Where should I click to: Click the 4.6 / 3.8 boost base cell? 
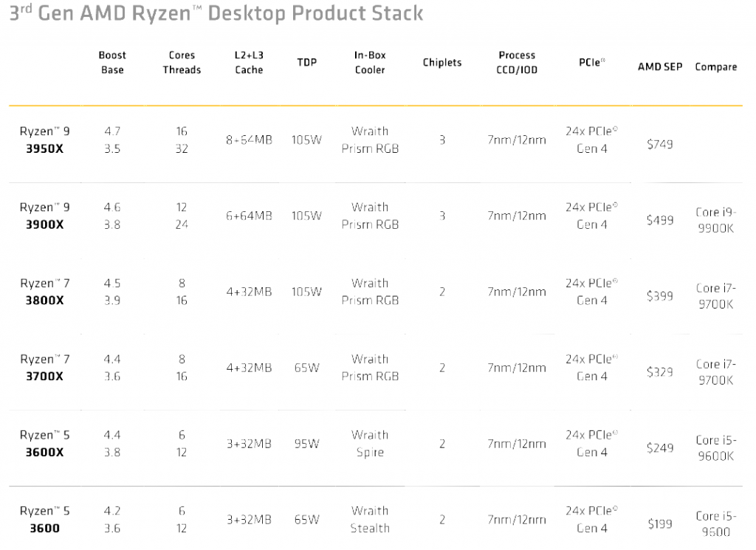click(112, 216)
